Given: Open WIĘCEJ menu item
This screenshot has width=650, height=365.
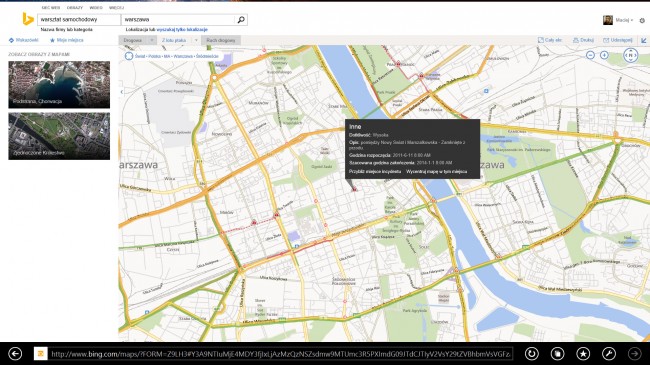Looking at the screenshot, I should [x=116, y=7].
